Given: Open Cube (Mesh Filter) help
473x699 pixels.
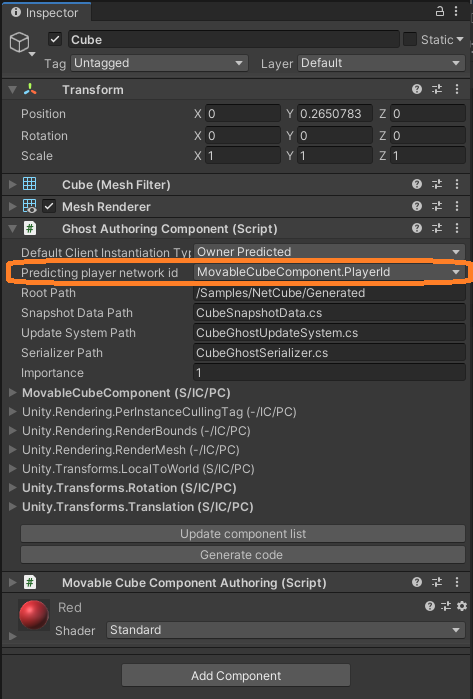Looking at the screenshot, I should pyautogui.click(x=417, y=184).
